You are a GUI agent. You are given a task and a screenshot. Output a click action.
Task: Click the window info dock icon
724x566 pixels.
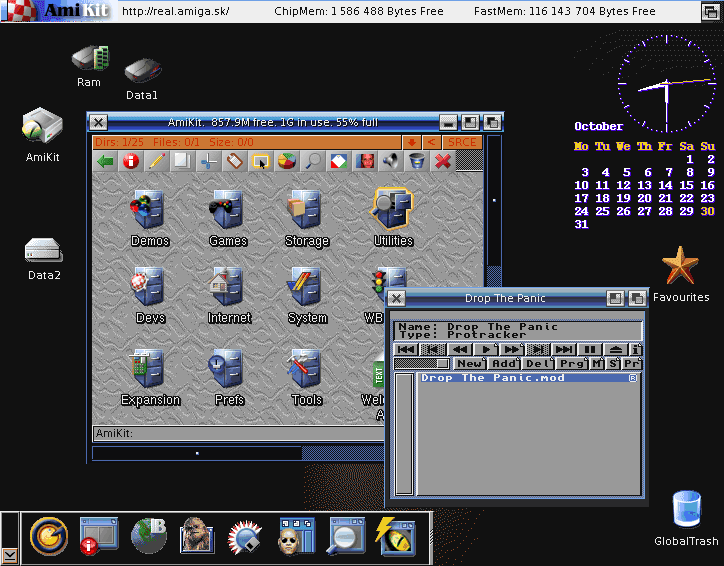(98, 536)
